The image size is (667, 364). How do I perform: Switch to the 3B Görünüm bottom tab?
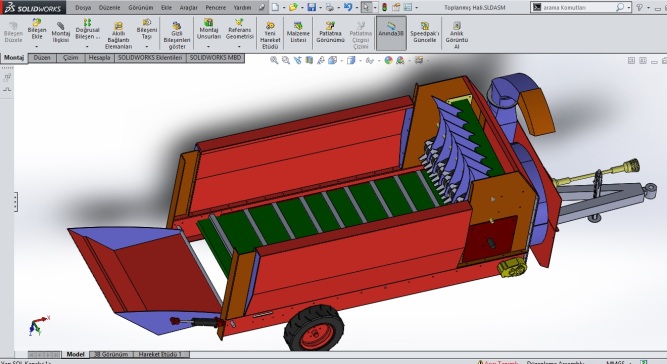pyautogui.click(x=111, y=354)
